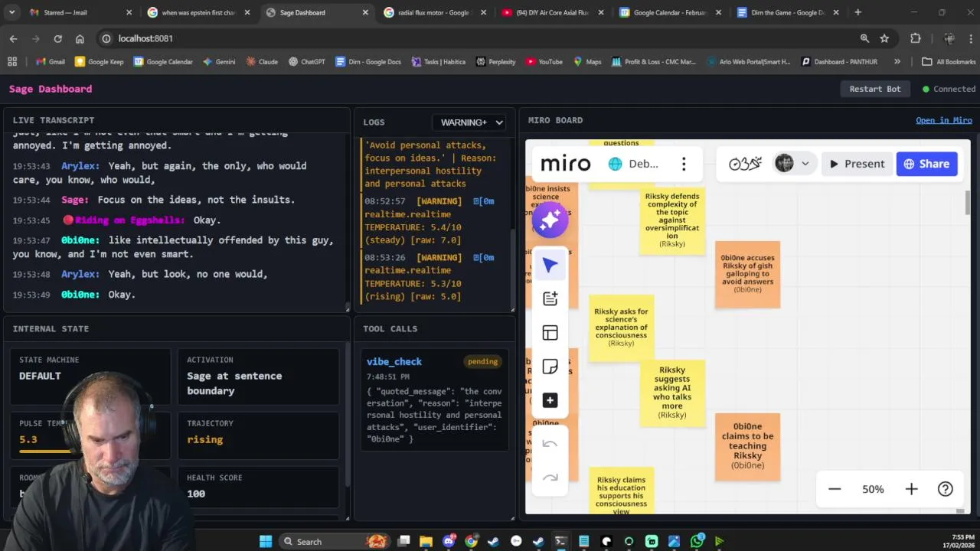Viewport: 980px width, 551px height.
Task: Select the Miro cursor select tool
Action: click(x=550, y=266)
